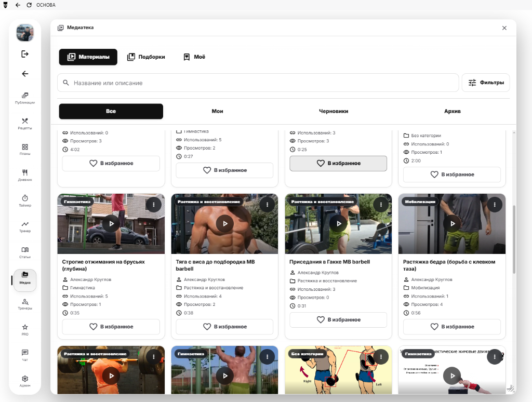Play the last Гимнастика video in bottom row
532x402 pixels.
click(453, 376)
